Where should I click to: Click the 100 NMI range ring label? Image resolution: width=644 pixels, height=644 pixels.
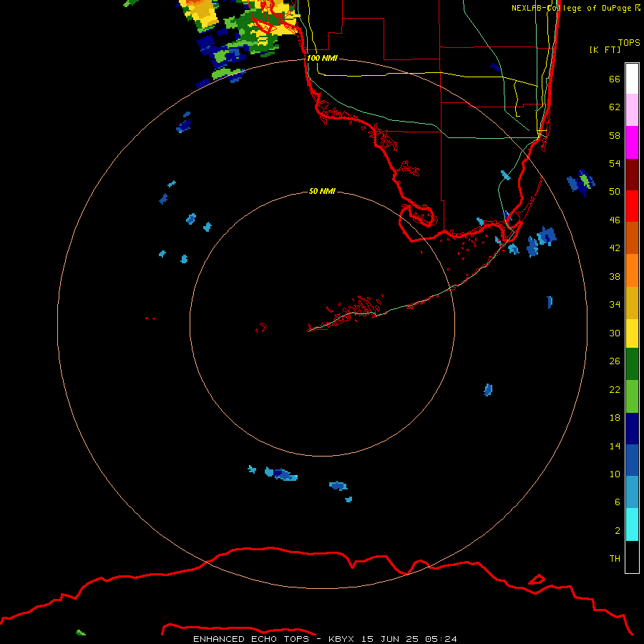point(322,58)
